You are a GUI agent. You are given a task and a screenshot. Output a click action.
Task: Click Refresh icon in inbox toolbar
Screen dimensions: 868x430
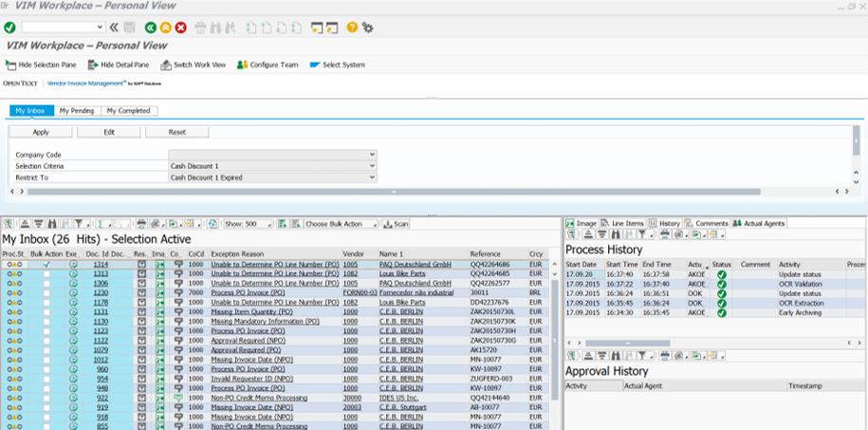click(212, 224)
